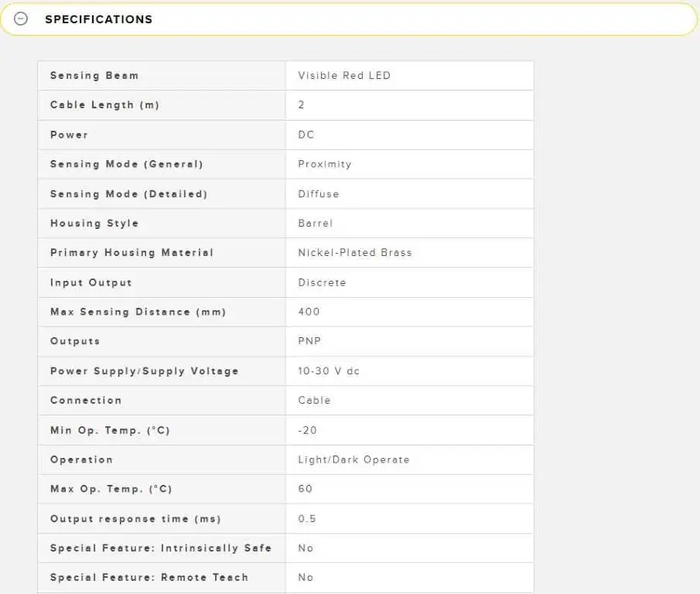Screen dimensions: 700x594
Task: Select the Housing Style label
Action: coord(94,224)
